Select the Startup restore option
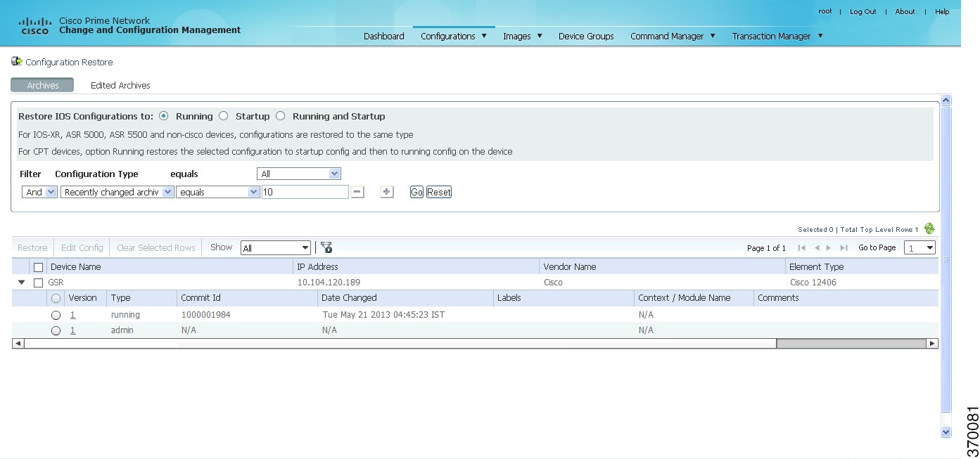This screenshot has height=459, width=980. pos(224,116)
